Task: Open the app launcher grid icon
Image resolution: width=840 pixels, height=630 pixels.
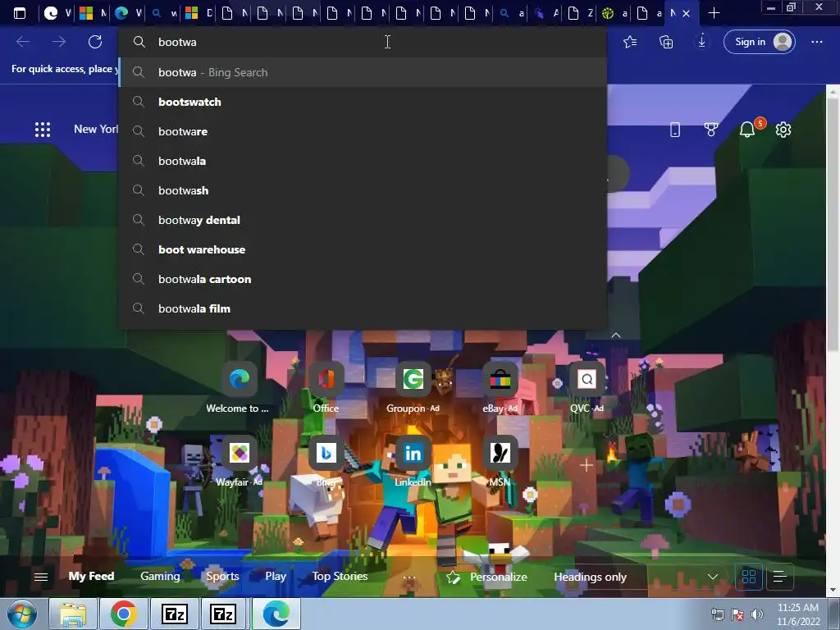Action: click(x=43, y=130)
